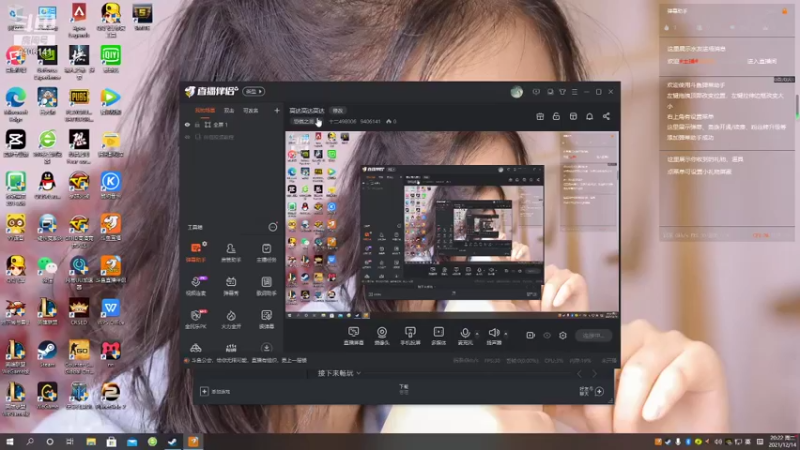800x450 pixels.
Task: Click the edit pill next to stream title
Action: (x=338, y=110)
